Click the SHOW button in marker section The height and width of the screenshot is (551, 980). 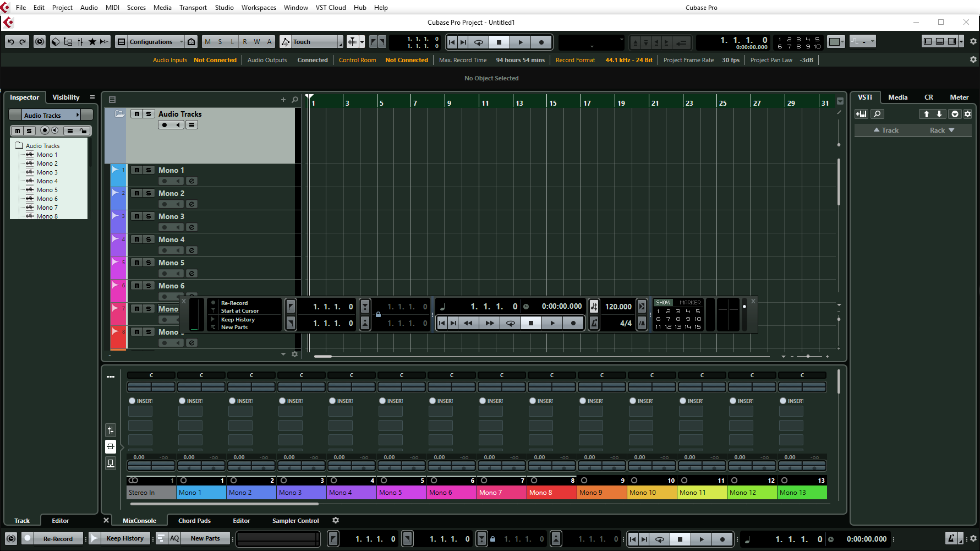tap(663, 302)
